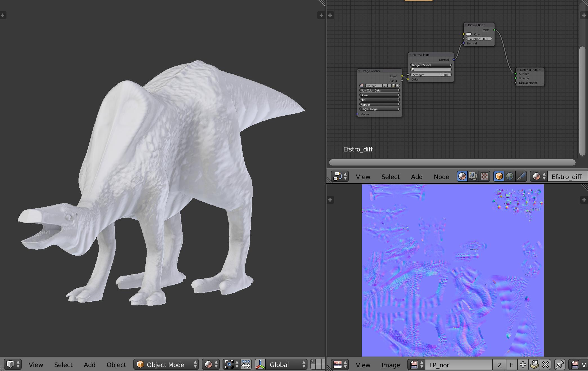
Task: Toggle the 3D transform manipulator icon
Action: [x=261, y=364]
